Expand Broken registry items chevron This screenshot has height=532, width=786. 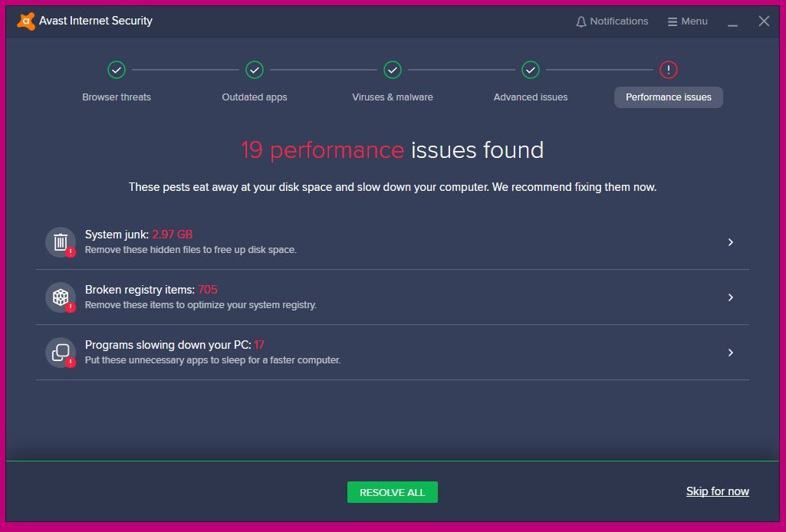(730, 297)
